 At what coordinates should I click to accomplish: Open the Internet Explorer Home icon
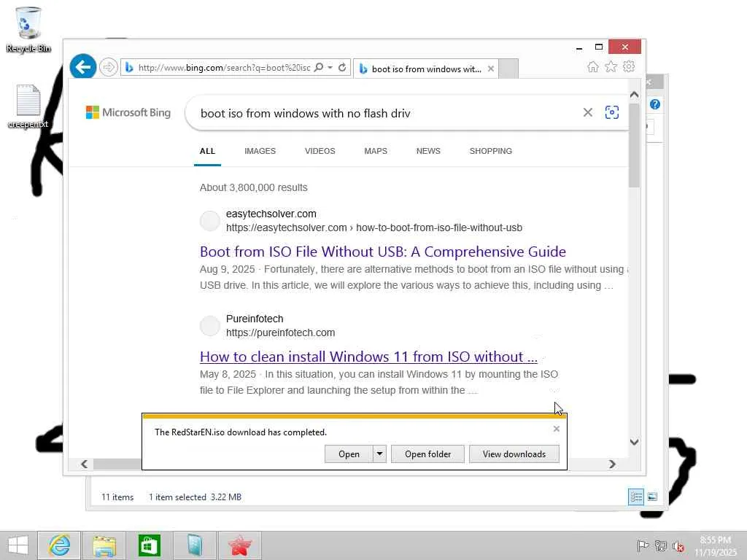(x=592, y=66)
